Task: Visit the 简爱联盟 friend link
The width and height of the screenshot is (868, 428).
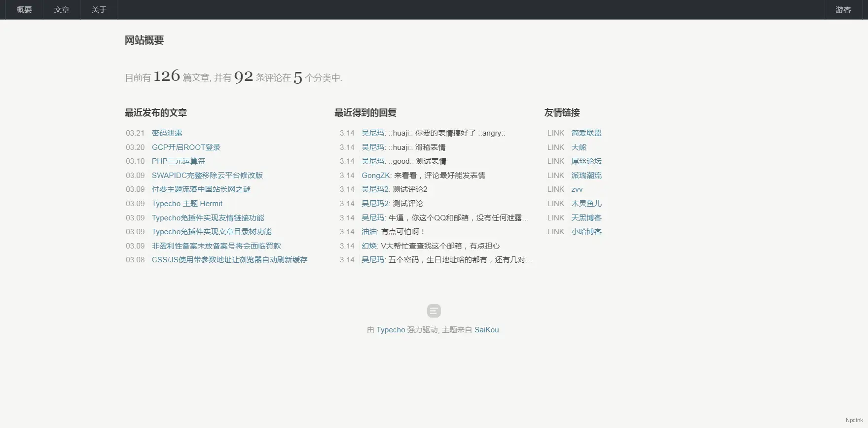Action: point(586,133)
